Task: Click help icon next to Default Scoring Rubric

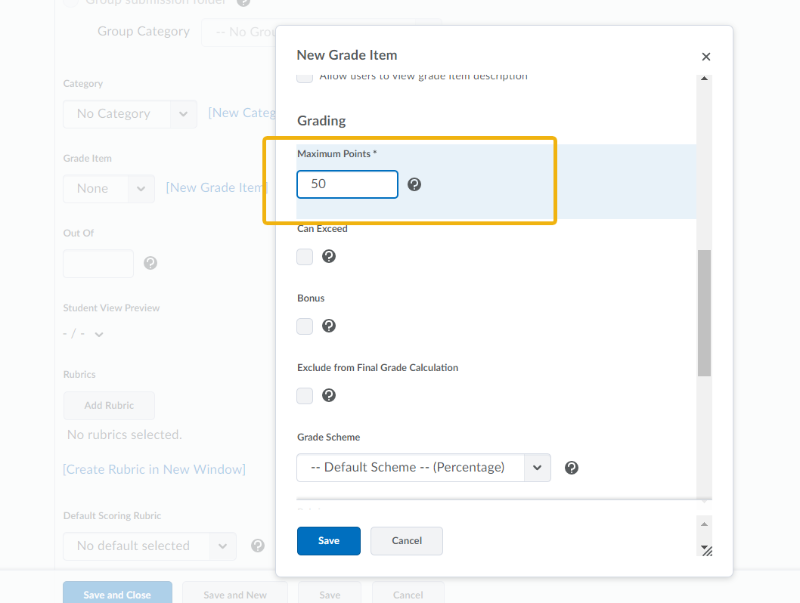Action: (257, 546)
